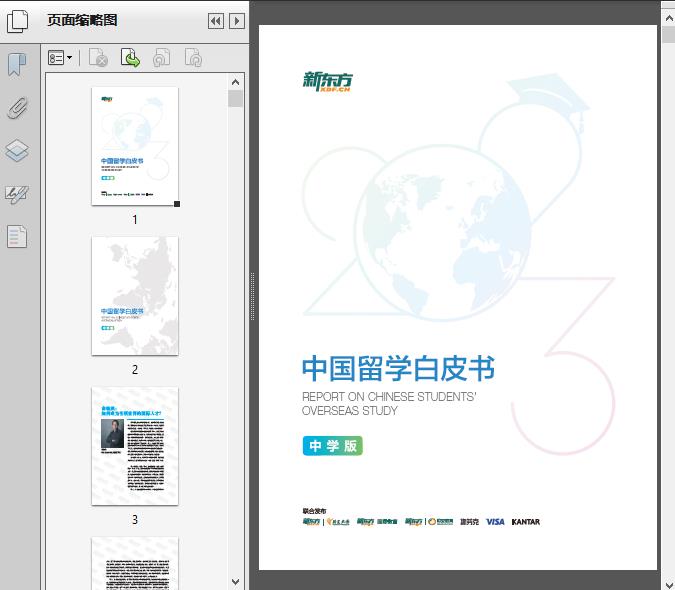The height and width of the screenshot is (590, 675).
Task: Click the 页面缩略图 panel title
Action: [82, 20]
